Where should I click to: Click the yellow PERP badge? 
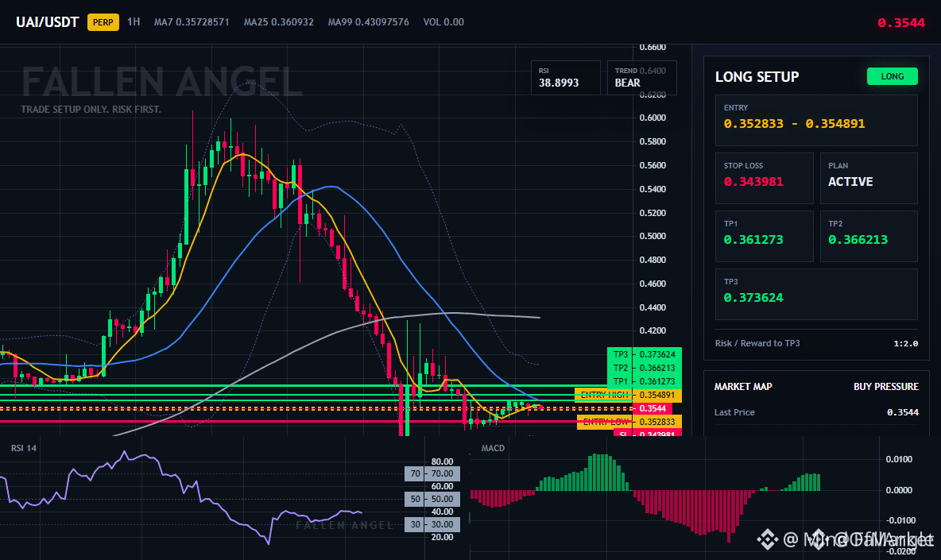[x=103, y=22]
